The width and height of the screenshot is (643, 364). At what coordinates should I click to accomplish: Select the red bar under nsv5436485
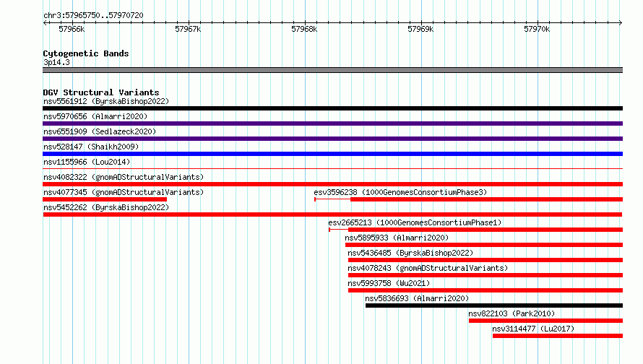click(x=486, y=260)
